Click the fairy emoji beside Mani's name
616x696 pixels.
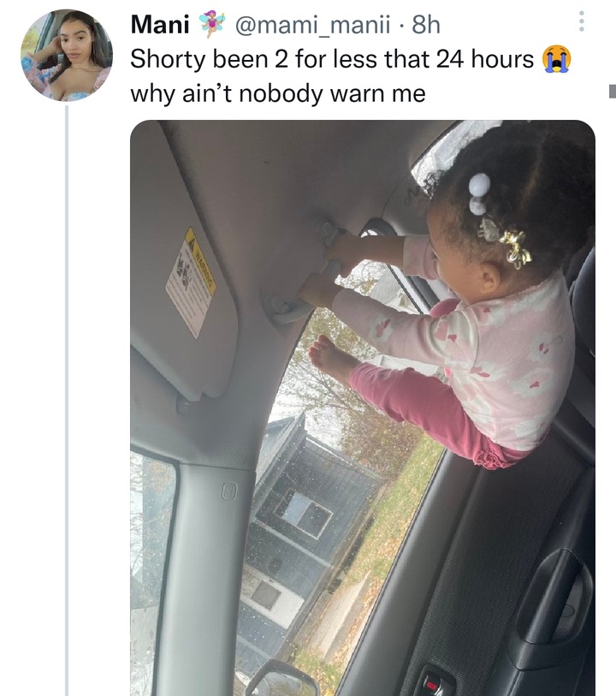tap(212, 25)
